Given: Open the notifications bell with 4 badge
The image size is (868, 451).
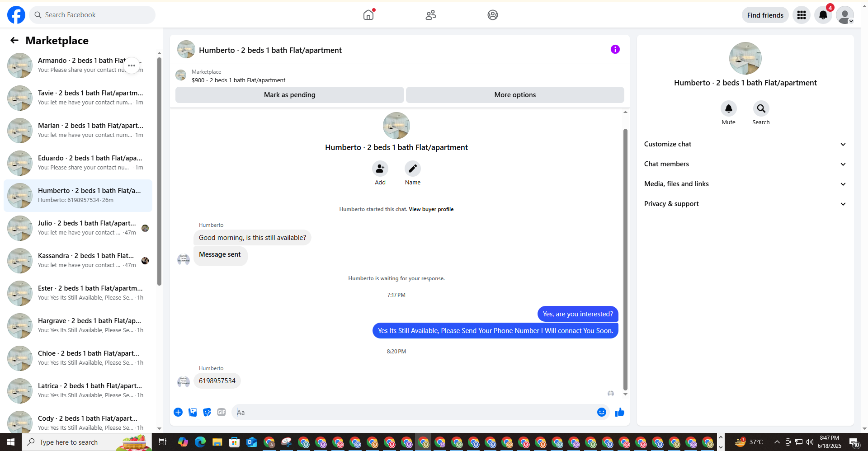Looking at the screenshot, I should click(x=823, y=15).
